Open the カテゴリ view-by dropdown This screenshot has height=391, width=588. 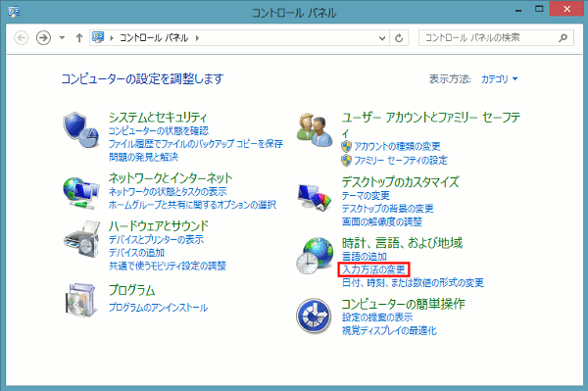(x=499, y=79)
